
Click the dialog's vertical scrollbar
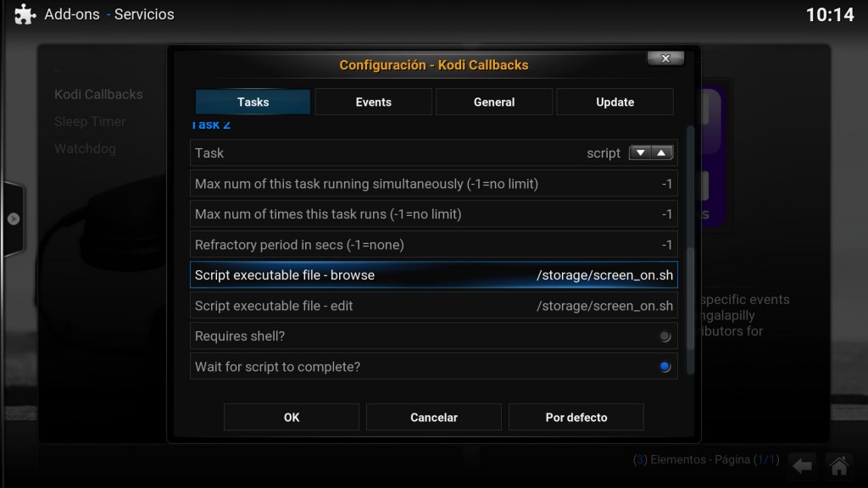click(x=690, y=250)
